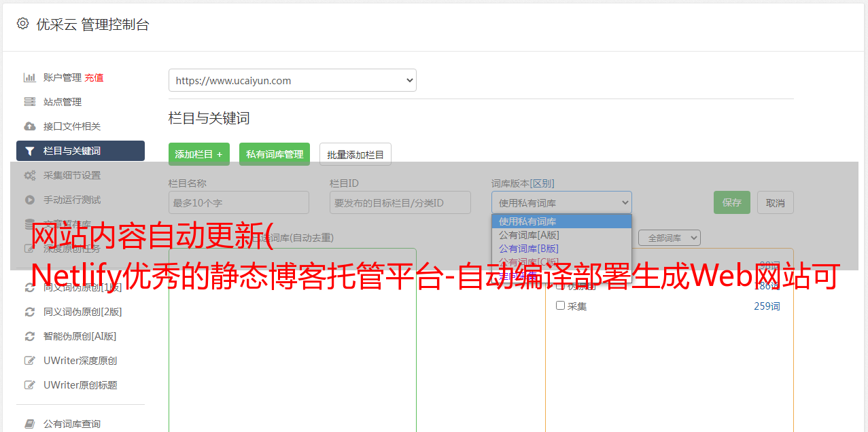Open UWriter原创标题 in the sidebar

80,385
